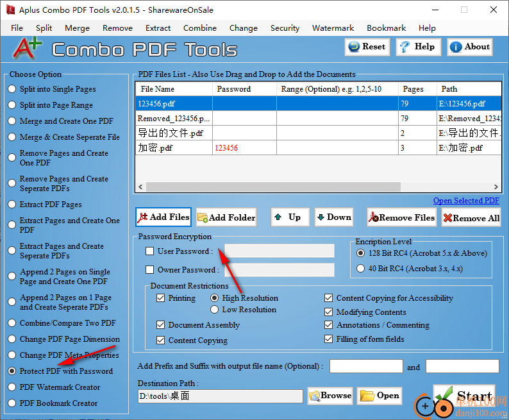Click the Destination Path field
This screenshot has height=420, width=509.
coord(221,396)
